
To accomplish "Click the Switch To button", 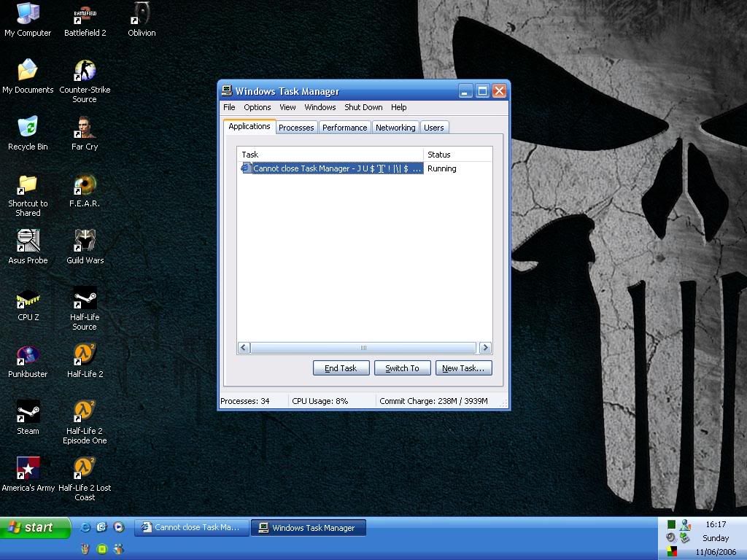I will pyautogui.click(x=402, y=368).
